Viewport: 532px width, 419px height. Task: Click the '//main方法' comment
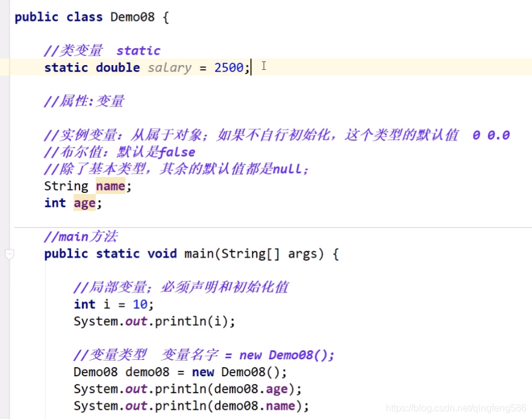coord(81,236)
